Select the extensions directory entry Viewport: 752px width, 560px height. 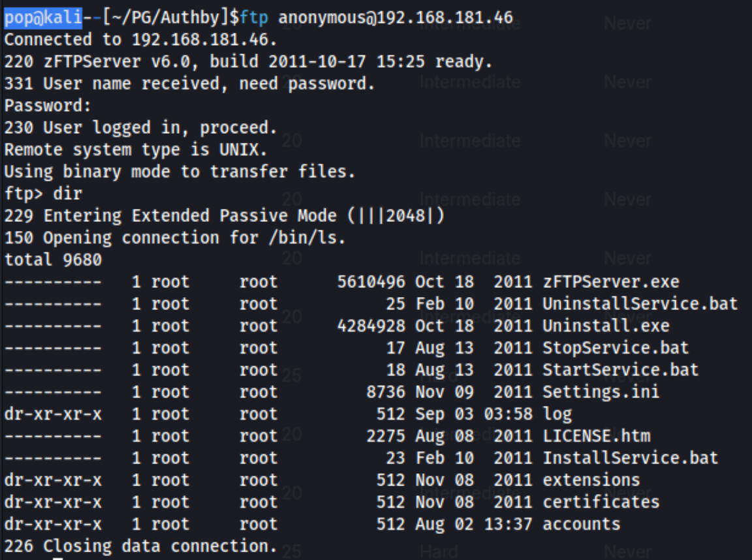591,480
